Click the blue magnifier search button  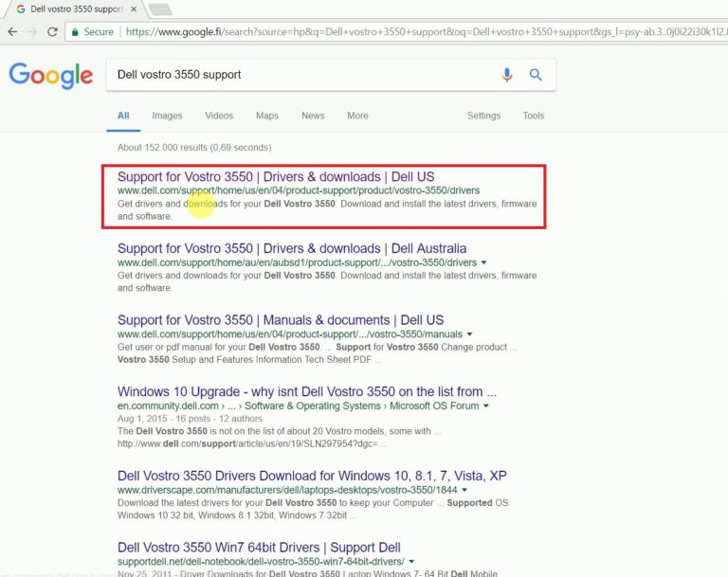(536, 75)
